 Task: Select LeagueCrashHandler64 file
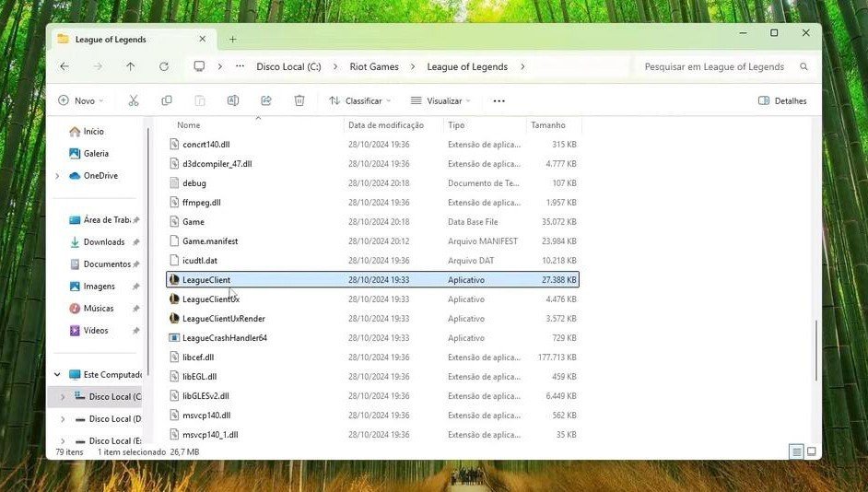coord(373,337)
